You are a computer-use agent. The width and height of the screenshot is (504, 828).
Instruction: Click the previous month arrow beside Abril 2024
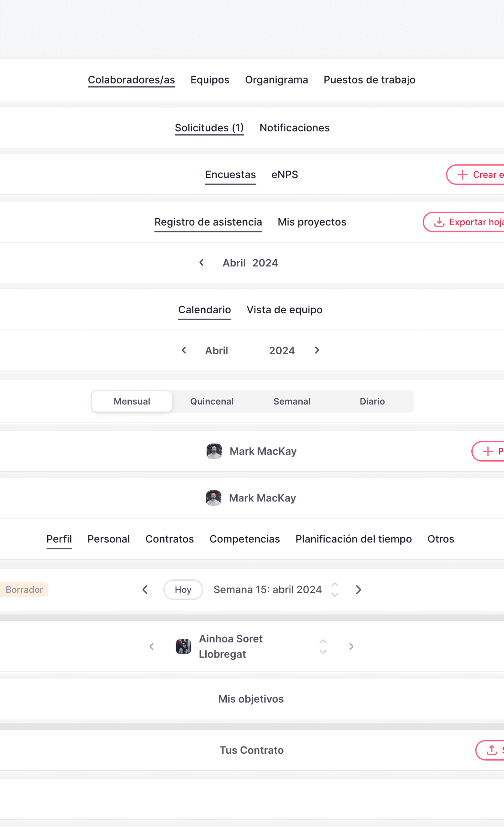tap(202, 262)
